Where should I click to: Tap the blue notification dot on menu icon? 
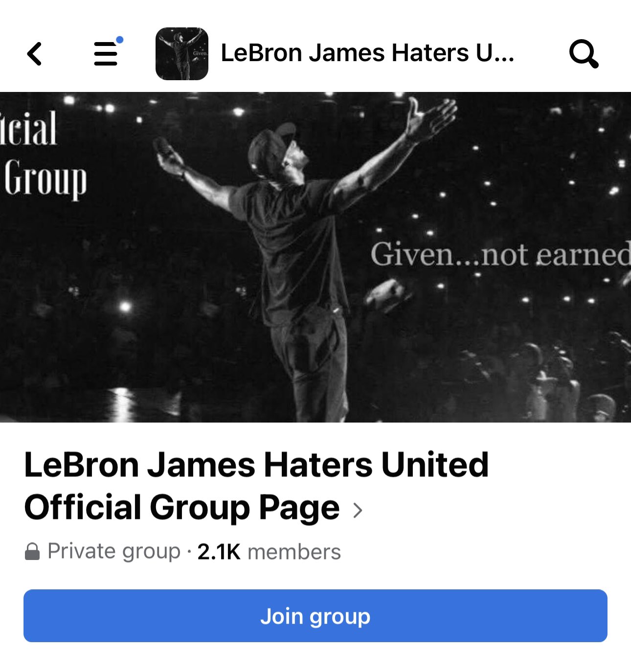(x=119, y=40)
